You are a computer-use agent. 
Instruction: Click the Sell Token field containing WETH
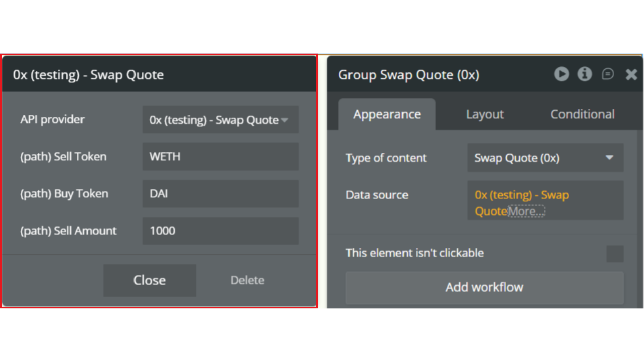(x=220, y=157)
